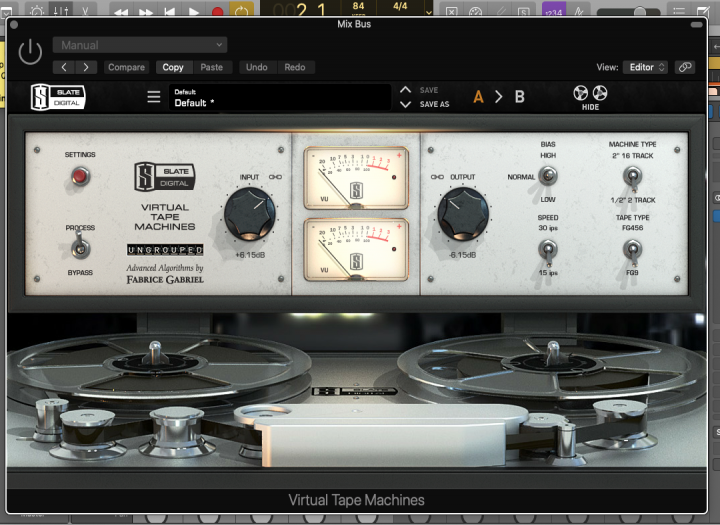
Task: Click the Slate Digital logo in header
Action: coord(58,97)
